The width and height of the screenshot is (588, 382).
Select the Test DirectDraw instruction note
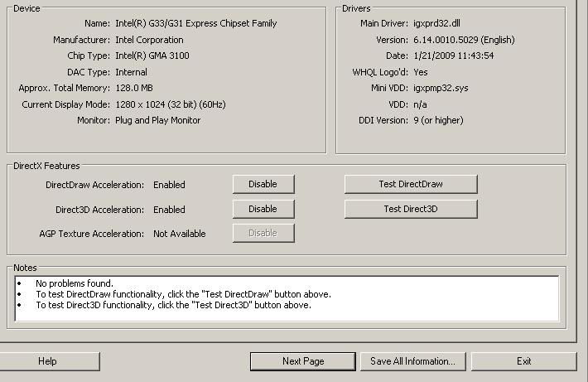pyautogui.click(x=183, y=294)
